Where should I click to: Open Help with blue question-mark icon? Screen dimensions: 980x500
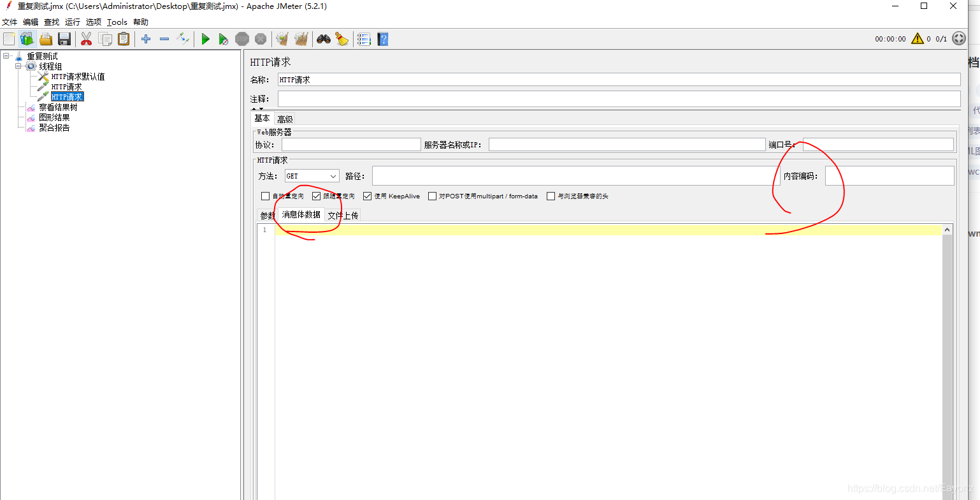click(382, 39)
